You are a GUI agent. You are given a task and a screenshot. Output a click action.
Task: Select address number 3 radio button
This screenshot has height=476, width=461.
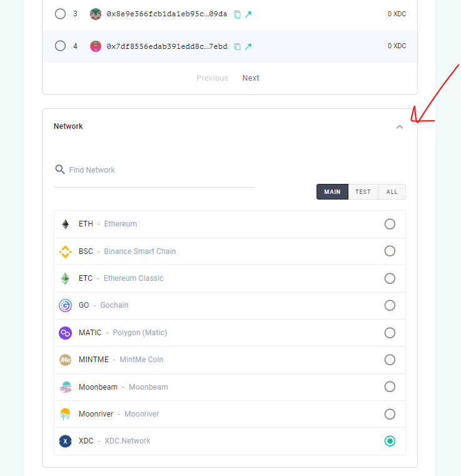[x=60, y=14]
